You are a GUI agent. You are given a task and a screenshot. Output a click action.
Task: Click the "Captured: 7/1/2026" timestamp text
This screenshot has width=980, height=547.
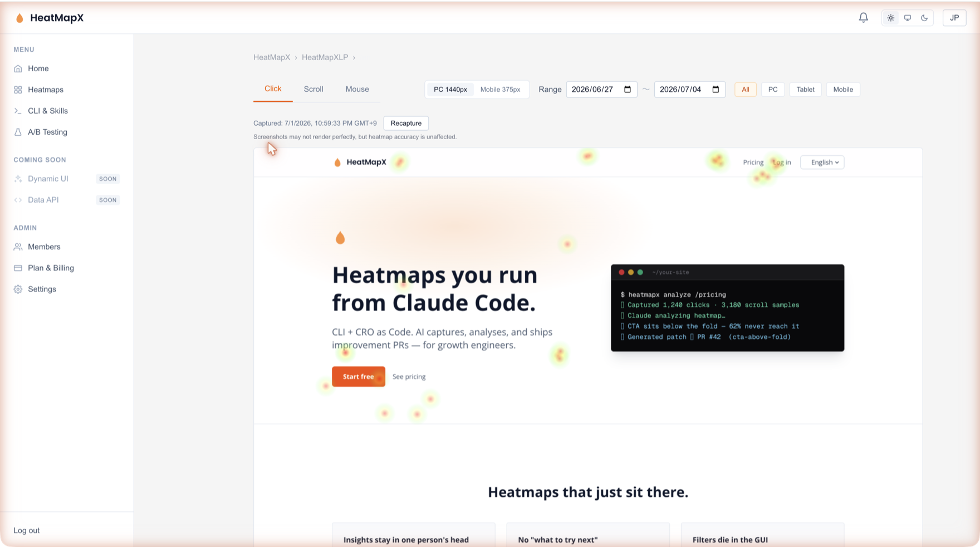click(x=315, y=123)
